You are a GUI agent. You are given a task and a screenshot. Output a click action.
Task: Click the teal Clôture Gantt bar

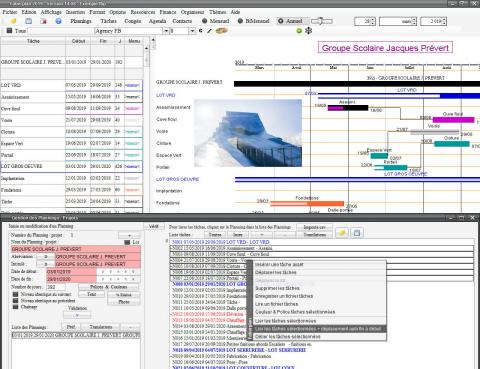pos(451,144)
